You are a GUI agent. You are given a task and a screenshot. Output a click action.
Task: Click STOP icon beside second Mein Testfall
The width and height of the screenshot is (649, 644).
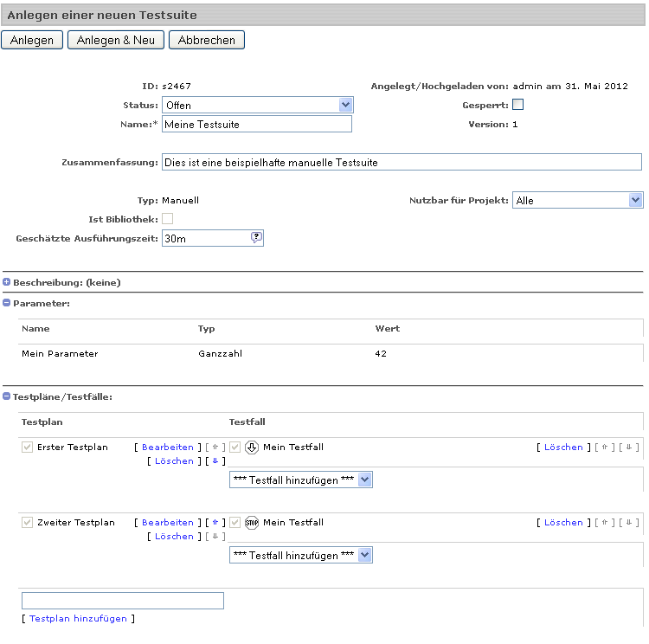click(x=252, y=523)
